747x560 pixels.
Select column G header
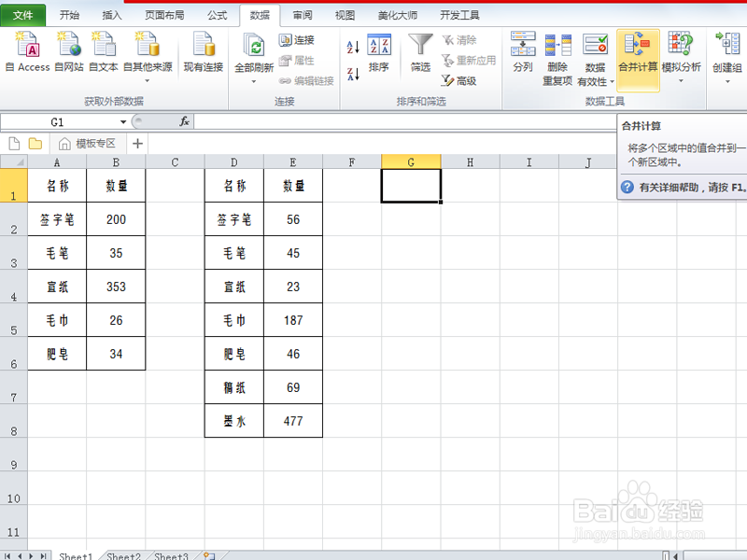(411, 161)
